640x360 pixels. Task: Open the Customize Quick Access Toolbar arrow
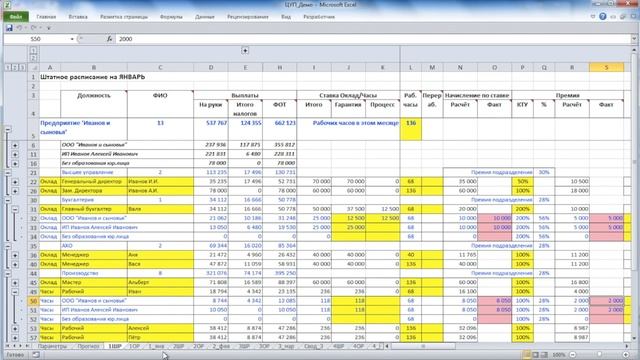click(49, 28)
